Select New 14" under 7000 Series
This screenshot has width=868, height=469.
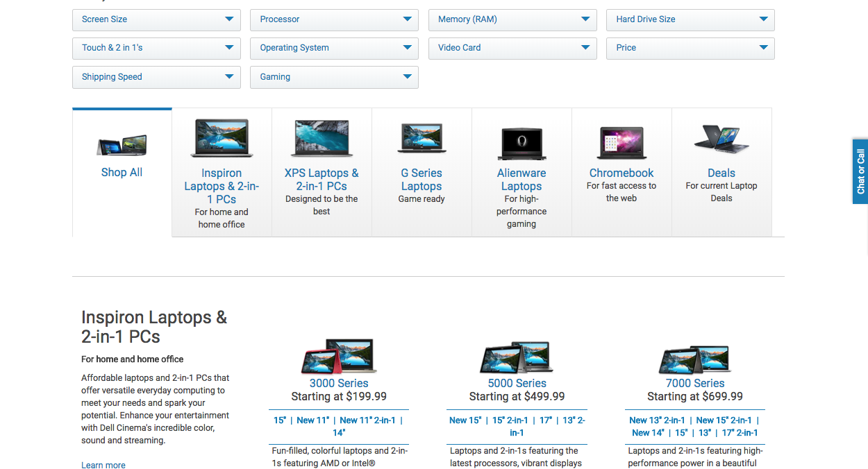pyautogui.click(x=648, y=432)
